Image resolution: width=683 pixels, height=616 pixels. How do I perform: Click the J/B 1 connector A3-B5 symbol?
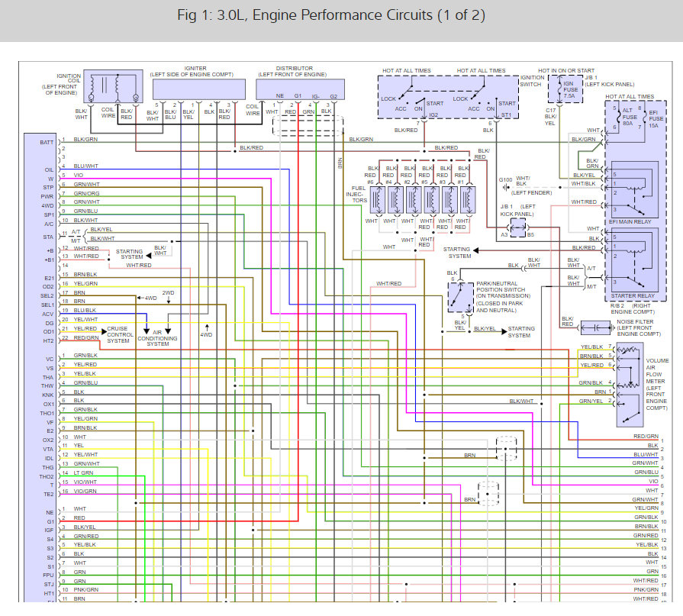(517, 227)
